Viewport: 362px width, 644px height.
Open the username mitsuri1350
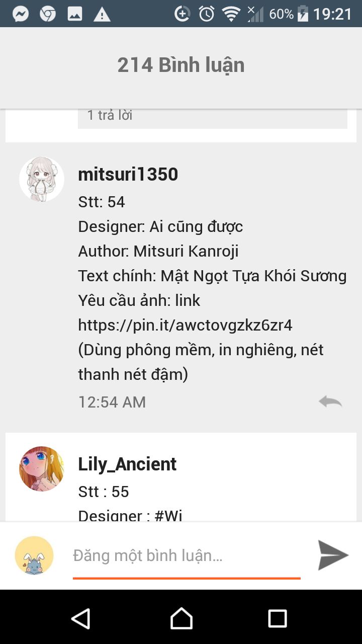(x=128, y=175)
